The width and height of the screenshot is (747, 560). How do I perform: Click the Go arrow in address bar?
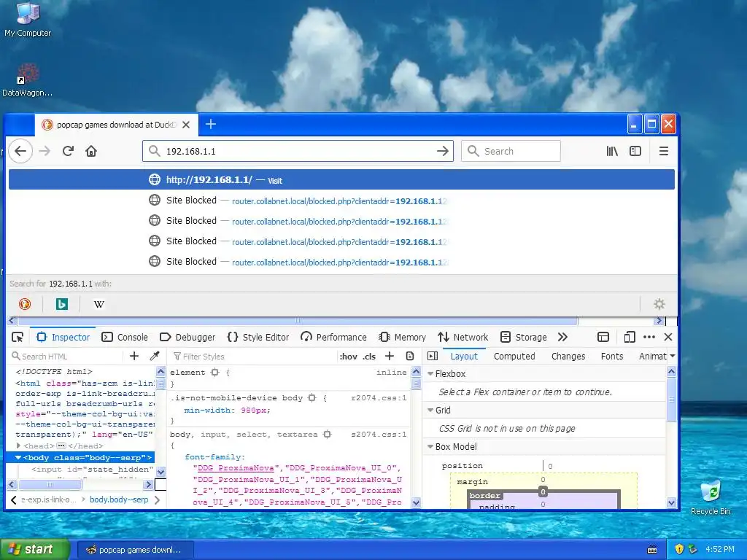pyautogui.click(x=443, y=152)
